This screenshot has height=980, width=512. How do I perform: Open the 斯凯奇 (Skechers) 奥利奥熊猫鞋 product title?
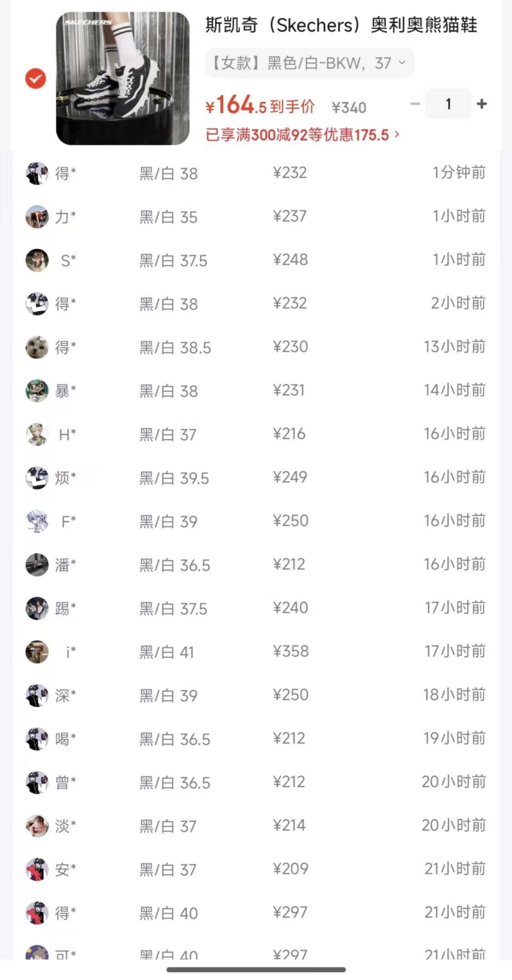(341, 25)
